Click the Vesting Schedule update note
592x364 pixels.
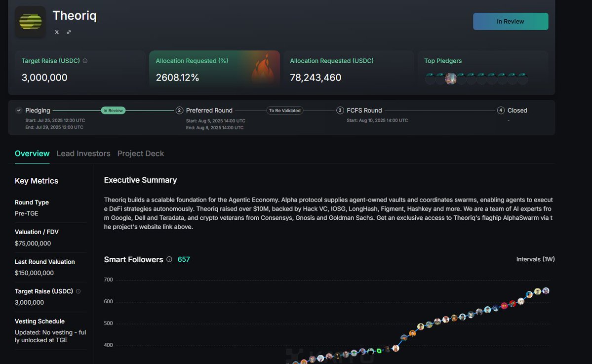[50, 336]
